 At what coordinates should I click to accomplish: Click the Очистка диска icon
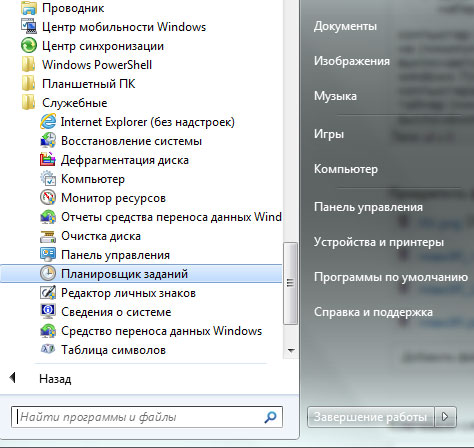[x=48, y=236]
